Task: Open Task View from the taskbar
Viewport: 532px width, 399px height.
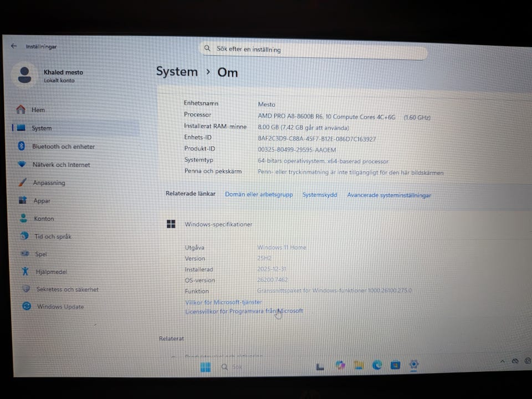Action: click(320, 366)
